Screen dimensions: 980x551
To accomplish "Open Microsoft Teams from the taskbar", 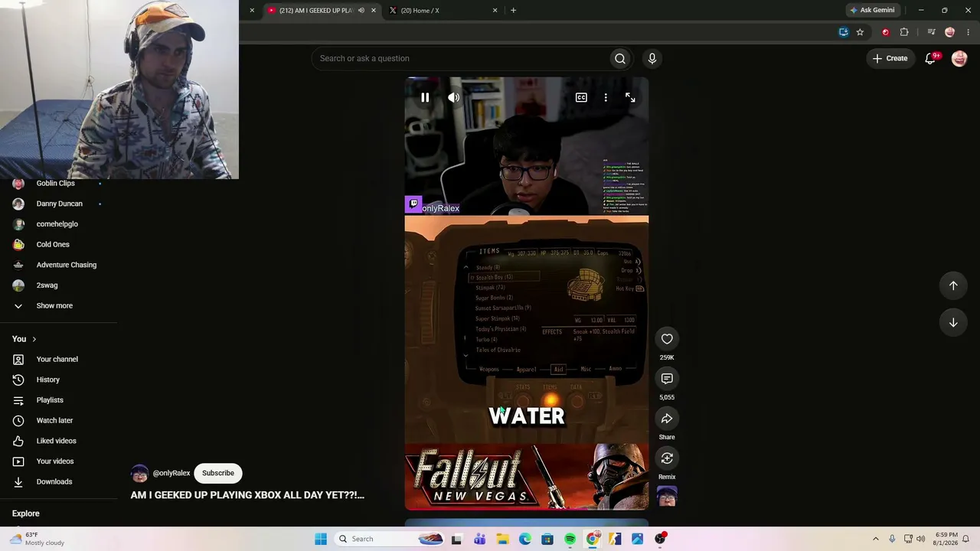I will [480, 539].
